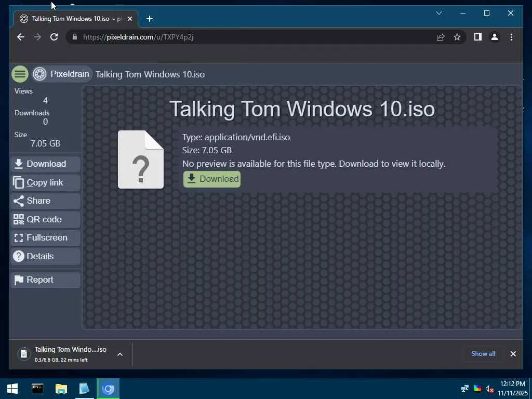
Task: Open the Share options
Action: pos(46,201)
